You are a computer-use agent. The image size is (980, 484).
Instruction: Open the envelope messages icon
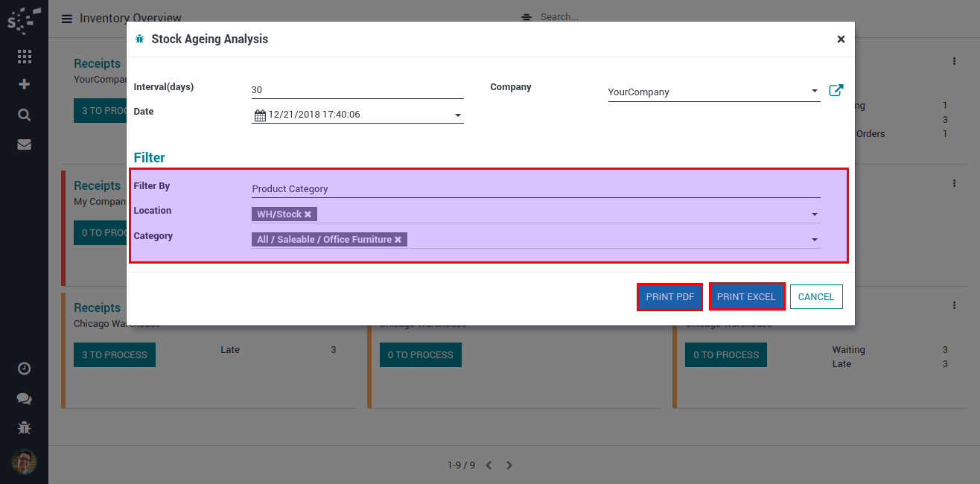click(x=24, y=144)
